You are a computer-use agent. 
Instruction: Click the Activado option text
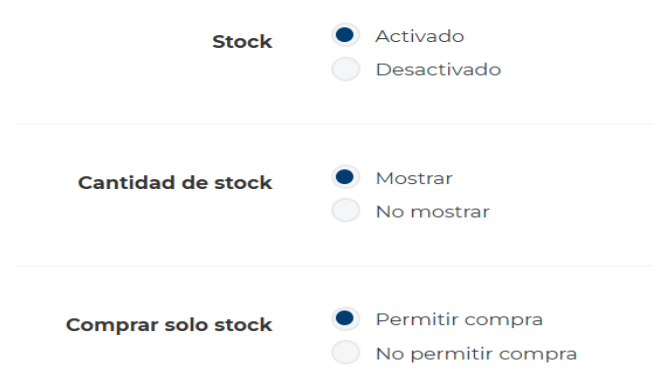(x=419, y=36)
